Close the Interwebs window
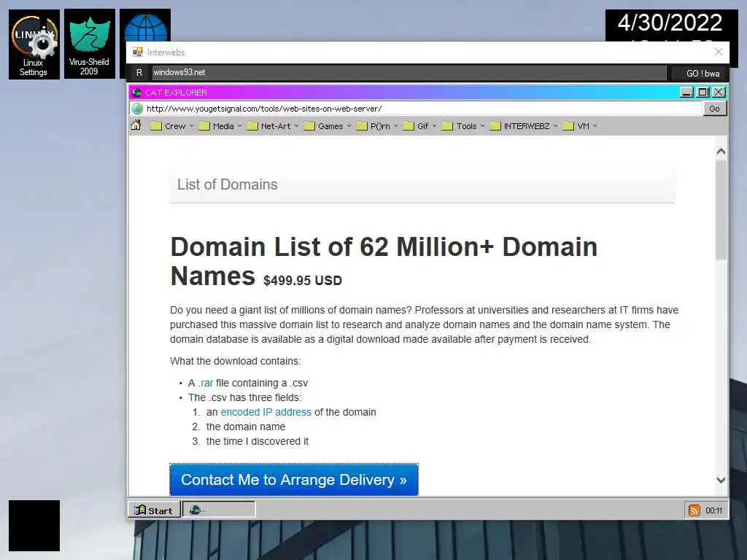 click(x=719, y=52)
